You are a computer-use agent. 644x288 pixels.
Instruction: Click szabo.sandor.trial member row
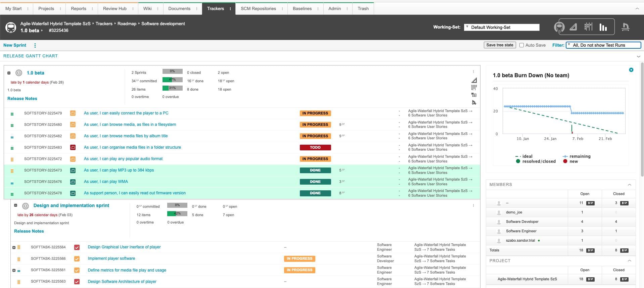tap(560, 240)
